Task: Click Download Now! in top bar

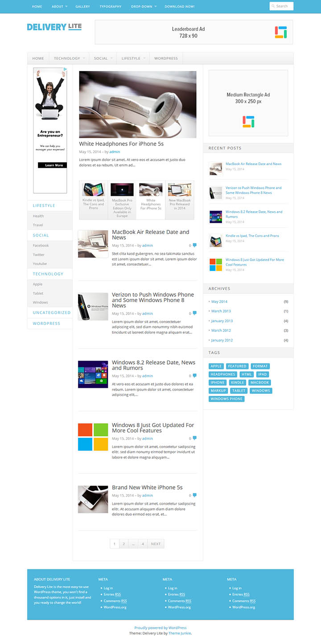Action: (180, 7)
